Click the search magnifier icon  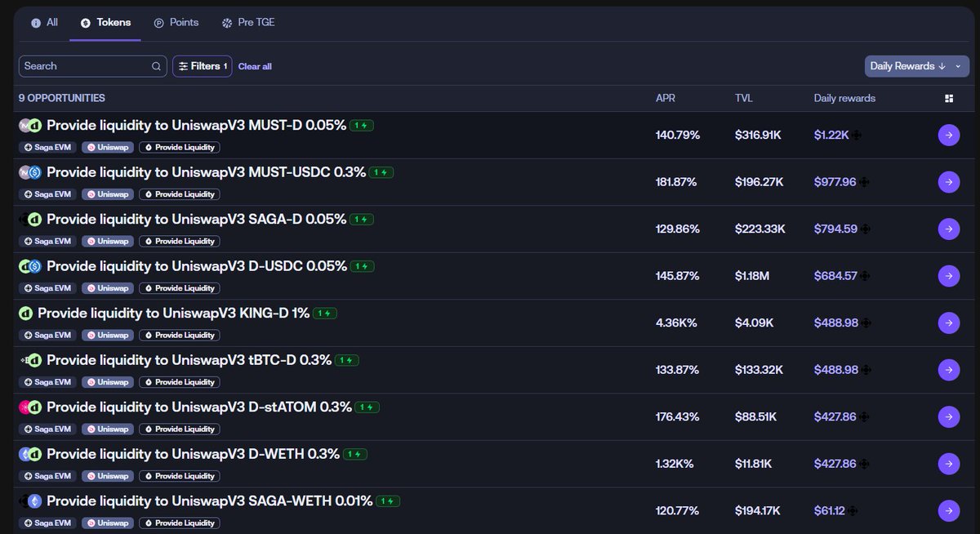(156, 66)
